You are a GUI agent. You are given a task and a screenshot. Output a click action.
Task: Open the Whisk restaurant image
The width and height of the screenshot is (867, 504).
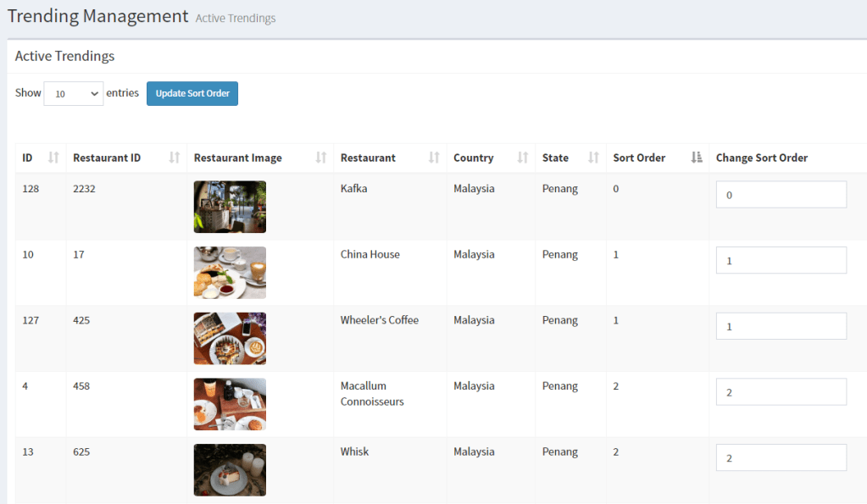pyautogui.click(x=230, y=469)
